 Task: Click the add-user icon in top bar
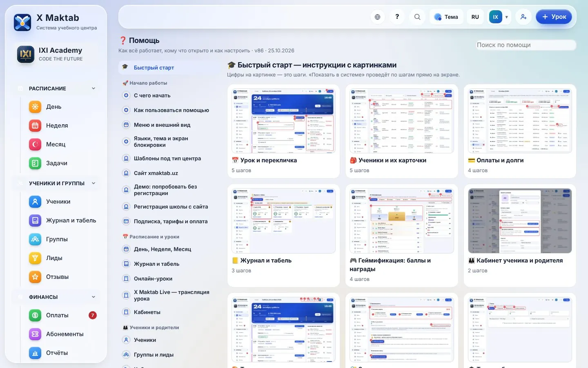coord(523,17)
